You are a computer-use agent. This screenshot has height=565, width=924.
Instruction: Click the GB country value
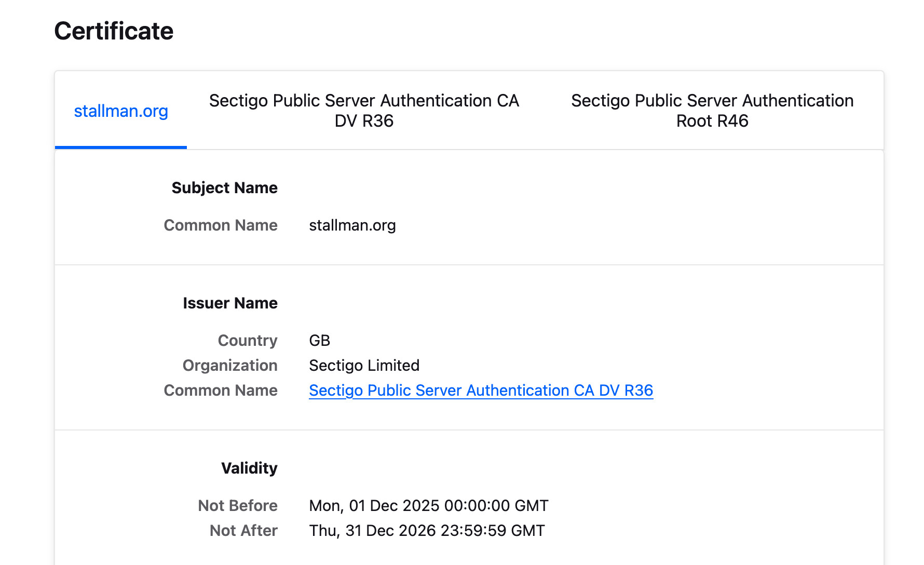coord(319,340)
